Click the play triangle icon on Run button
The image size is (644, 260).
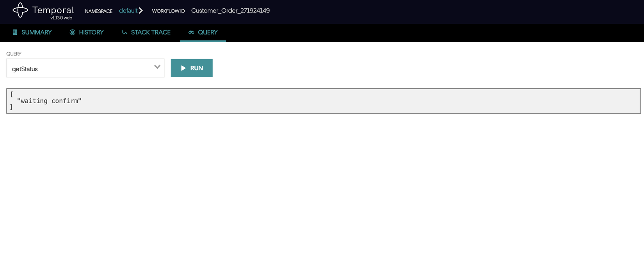pyautogui.click(x=183, y=68)
